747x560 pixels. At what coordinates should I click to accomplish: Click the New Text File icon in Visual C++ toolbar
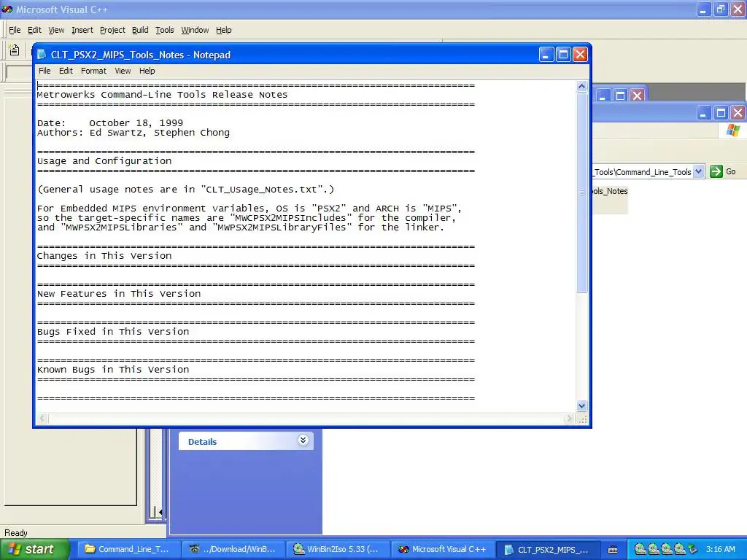[x=15, y=50]
